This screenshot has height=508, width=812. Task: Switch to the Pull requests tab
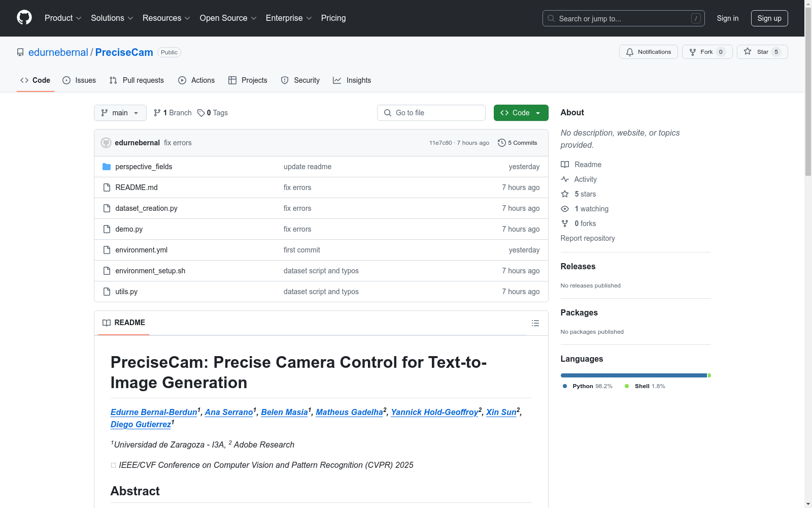(x=137, y=80)
